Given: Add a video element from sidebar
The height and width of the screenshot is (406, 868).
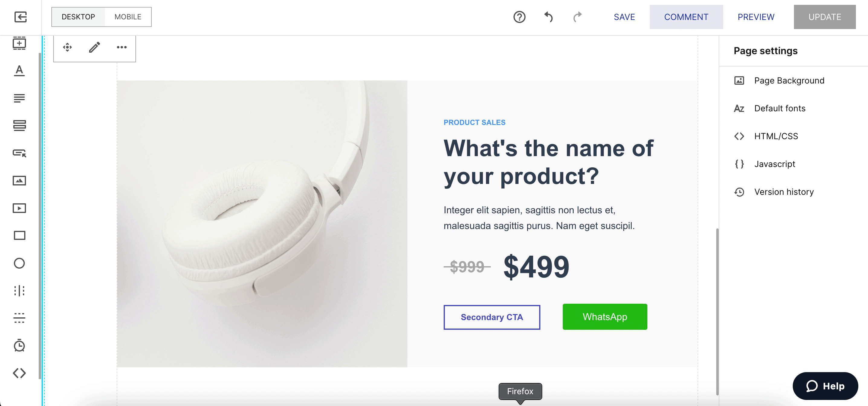Looking at the screenshot, I should click(19, 208).
